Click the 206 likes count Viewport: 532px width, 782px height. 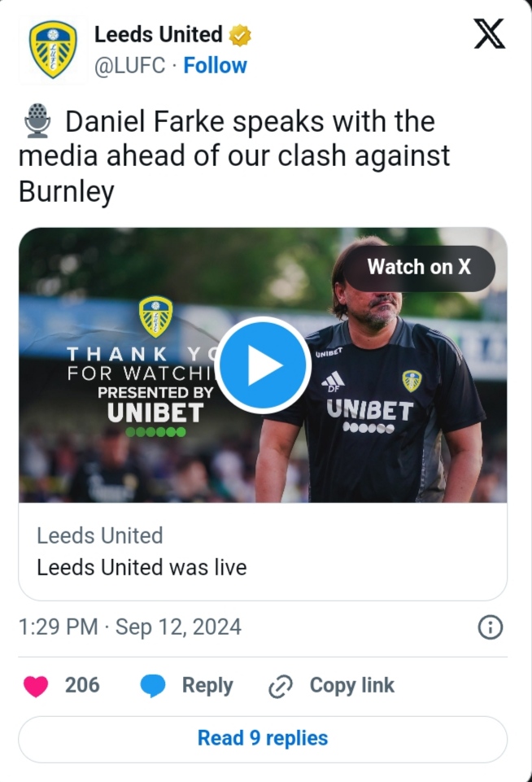tap(82, 686)
